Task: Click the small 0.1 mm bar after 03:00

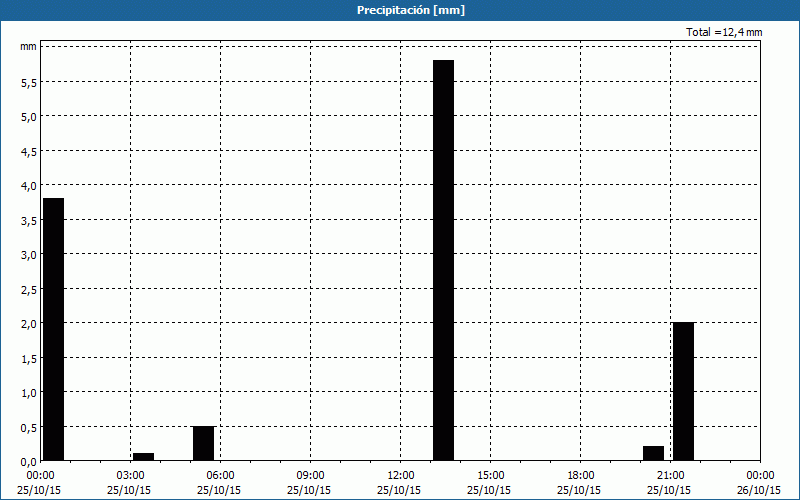Action: [143, 457]
